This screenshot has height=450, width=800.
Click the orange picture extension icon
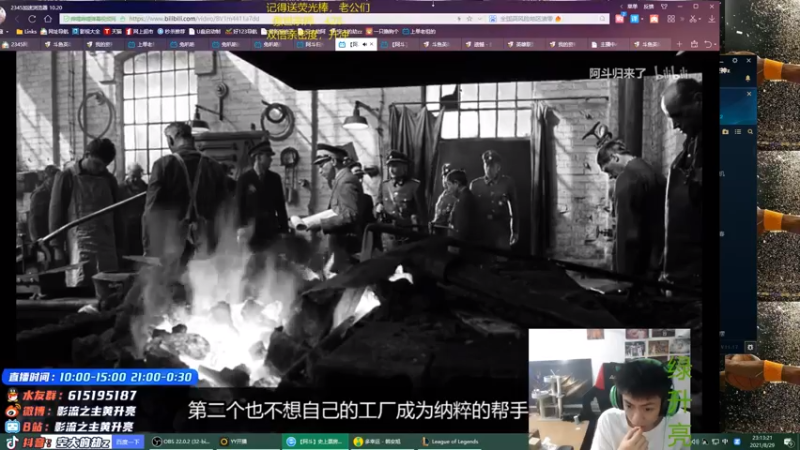[654, 19]
